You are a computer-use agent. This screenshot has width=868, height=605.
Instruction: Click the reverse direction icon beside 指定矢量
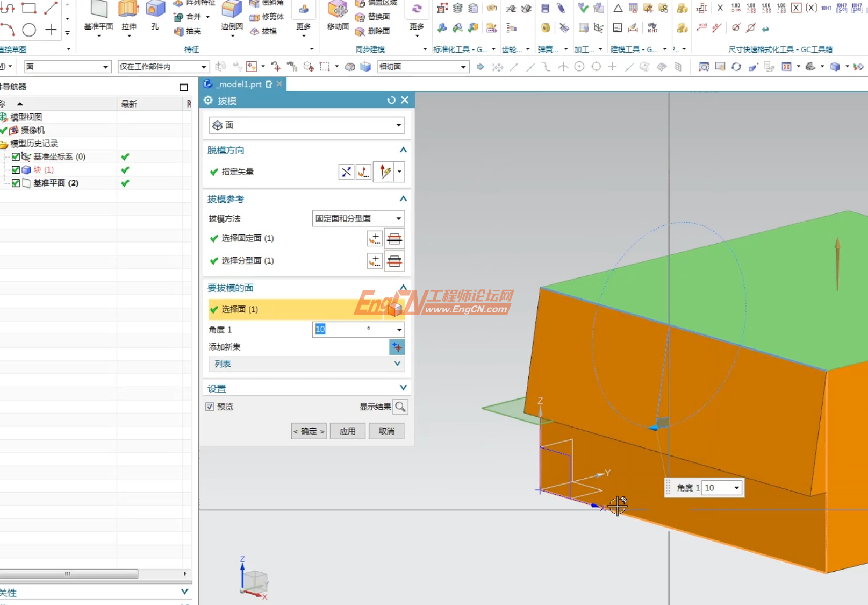click(x=346, y=172)
